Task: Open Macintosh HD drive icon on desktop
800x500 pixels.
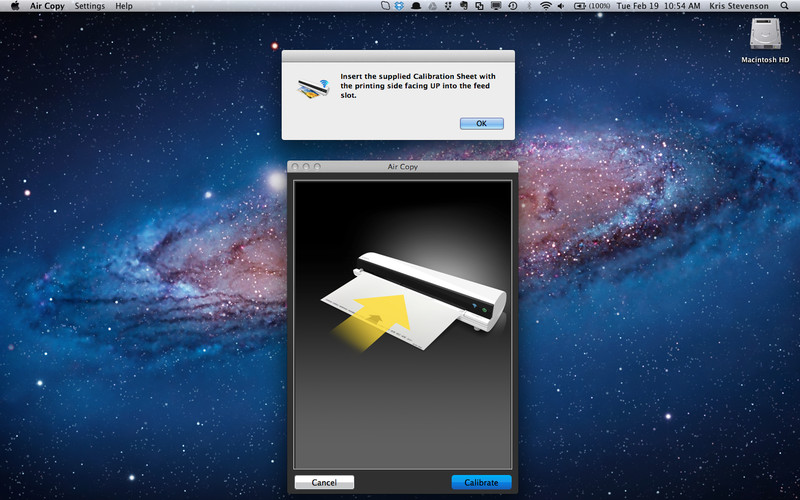Action: tap(765, 41)
